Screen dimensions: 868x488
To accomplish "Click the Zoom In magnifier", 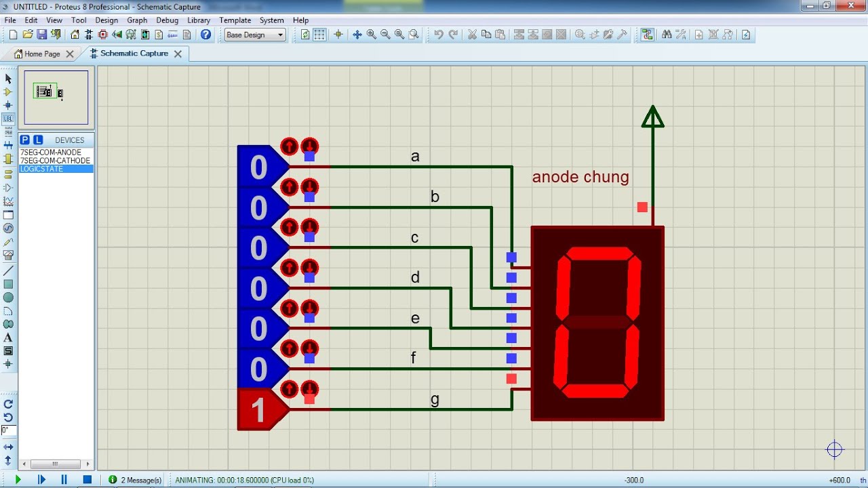I will point(371,35).
